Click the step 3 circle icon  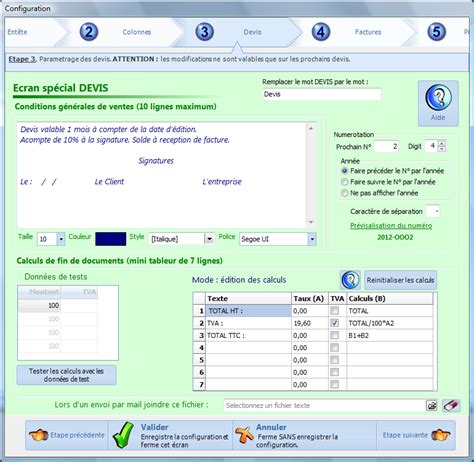(204, 32)
